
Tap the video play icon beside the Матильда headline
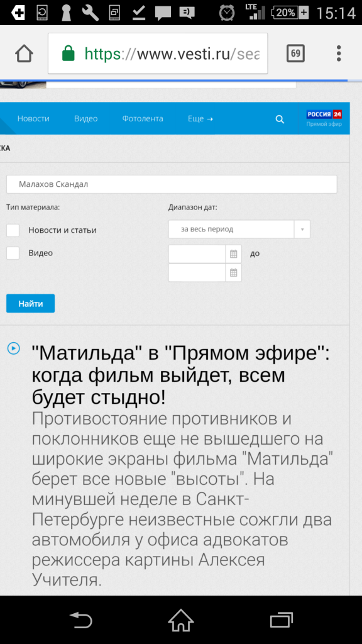tap(14, 348)
